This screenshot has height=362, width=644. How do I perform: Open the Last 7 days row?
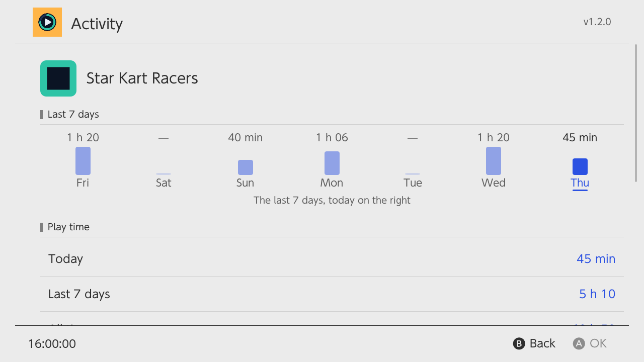[332, 294]
